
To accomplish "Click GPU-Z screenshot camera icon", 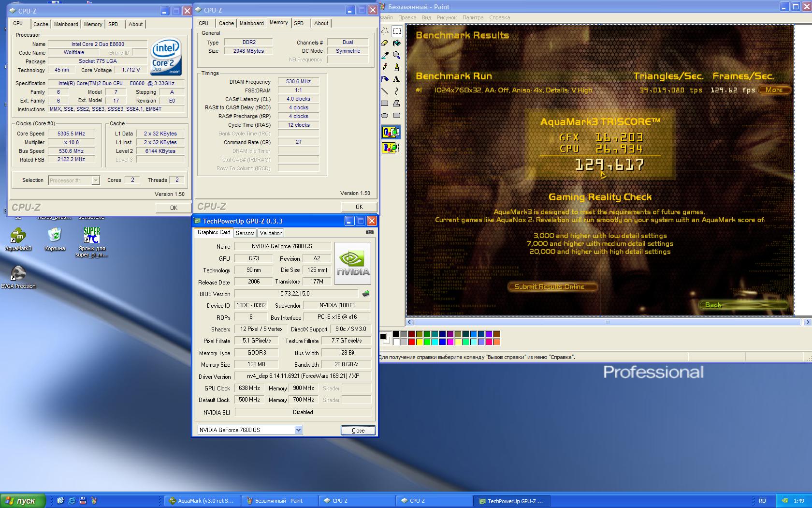I will click(370, 232).
